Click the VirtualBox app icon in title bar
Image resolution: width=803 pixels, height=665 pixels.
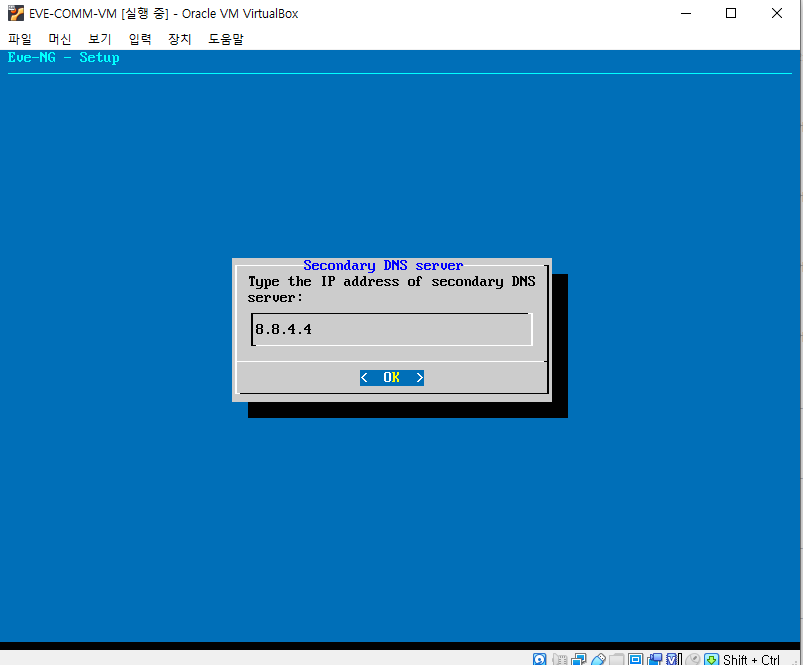click(16, 13)
